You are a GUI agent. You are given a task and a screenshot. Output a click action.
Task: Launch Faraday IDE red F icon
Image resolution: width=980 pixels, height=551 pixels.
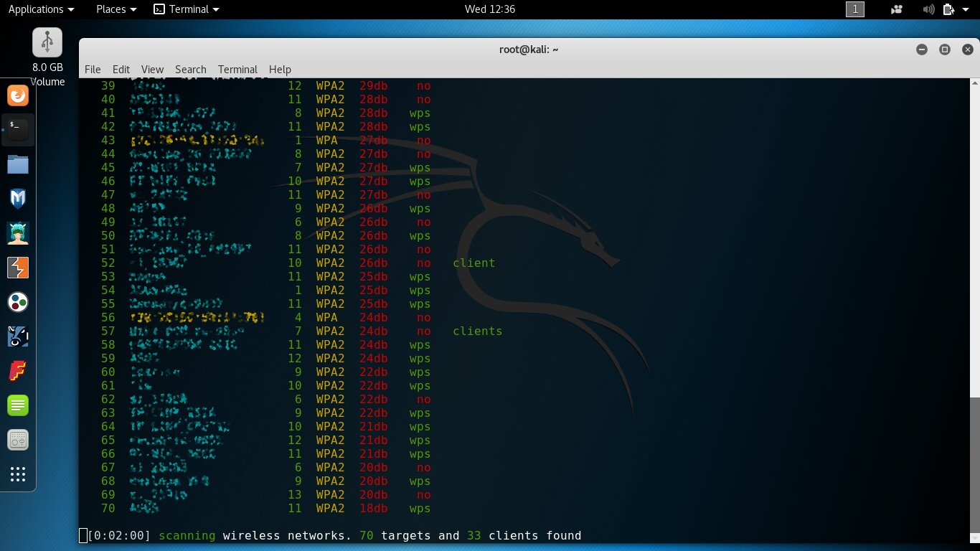tap(18, 371)
